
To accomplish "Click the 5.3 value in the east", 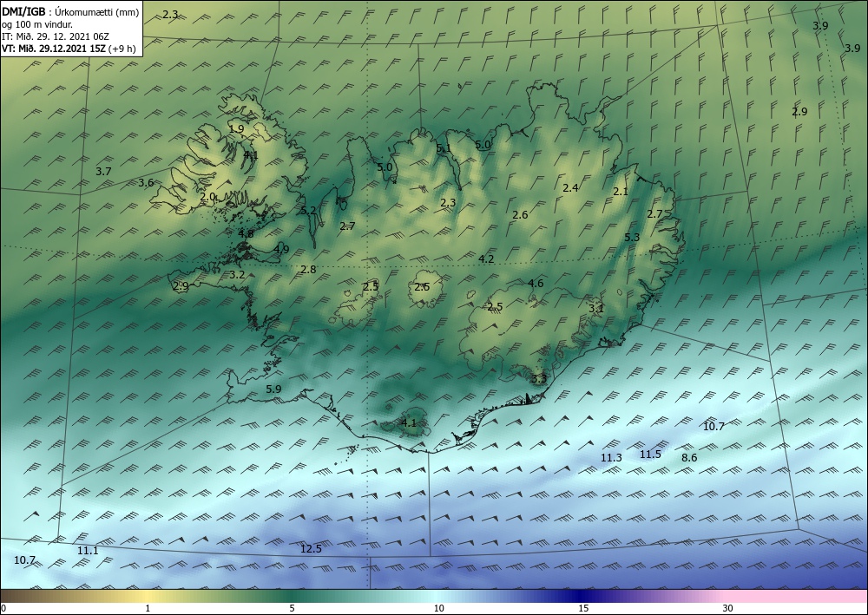I will pos(632,237).
